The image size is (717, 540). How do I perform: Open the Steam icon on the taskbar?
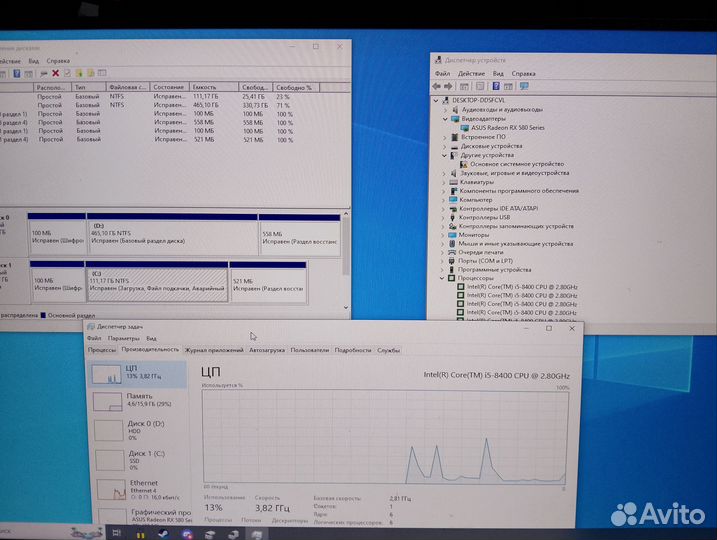coord(163,534)
